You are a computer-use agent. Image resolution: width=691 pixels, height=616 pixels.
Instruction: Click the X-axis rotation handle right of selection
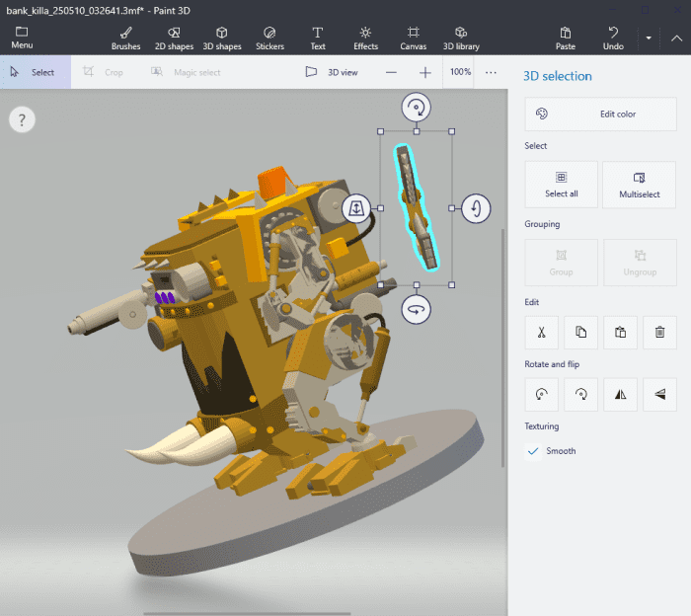(x=476, y=208)
